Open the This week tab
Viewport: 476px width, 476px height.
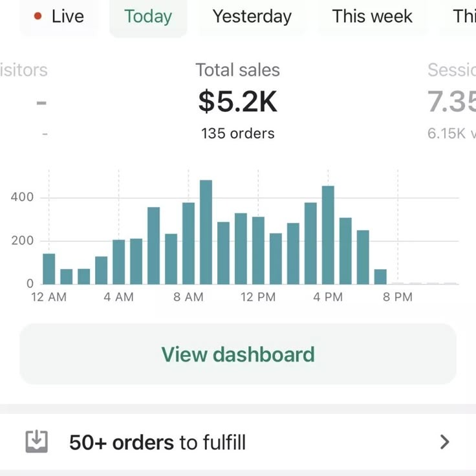coord(372,17)
